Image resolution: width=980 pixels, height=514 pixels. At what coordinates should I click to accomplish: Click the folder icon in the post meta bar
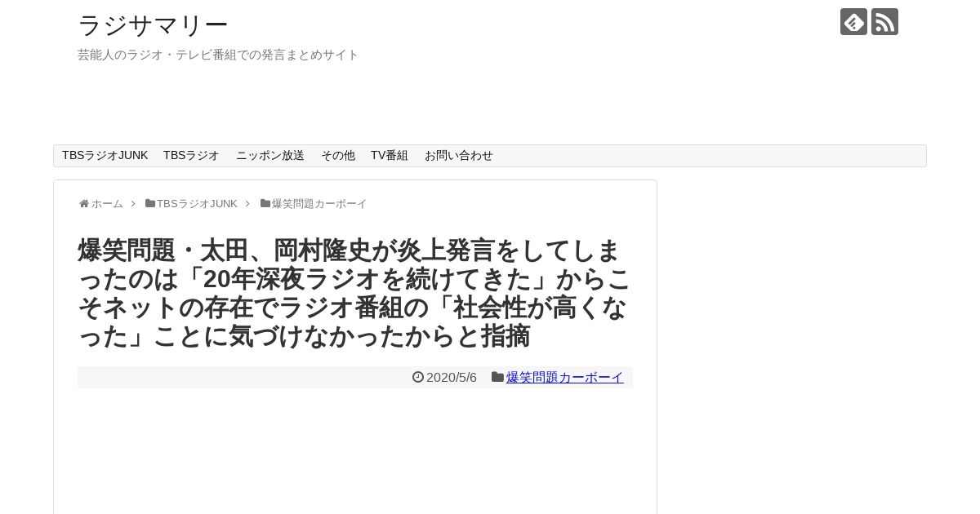coord(497,377)
